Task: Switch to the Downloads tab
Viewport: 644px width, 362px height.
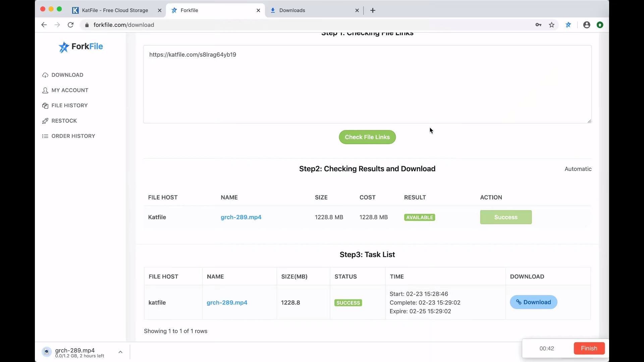Action: 314,10
